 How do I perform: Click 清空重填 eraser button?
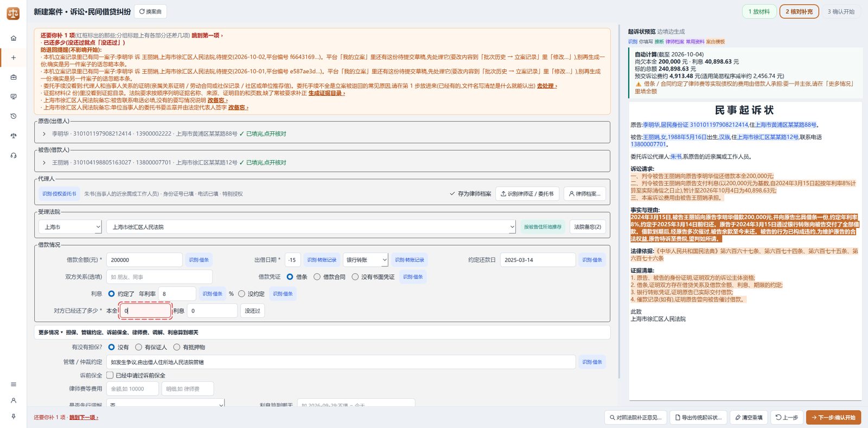tap(749, 417)
